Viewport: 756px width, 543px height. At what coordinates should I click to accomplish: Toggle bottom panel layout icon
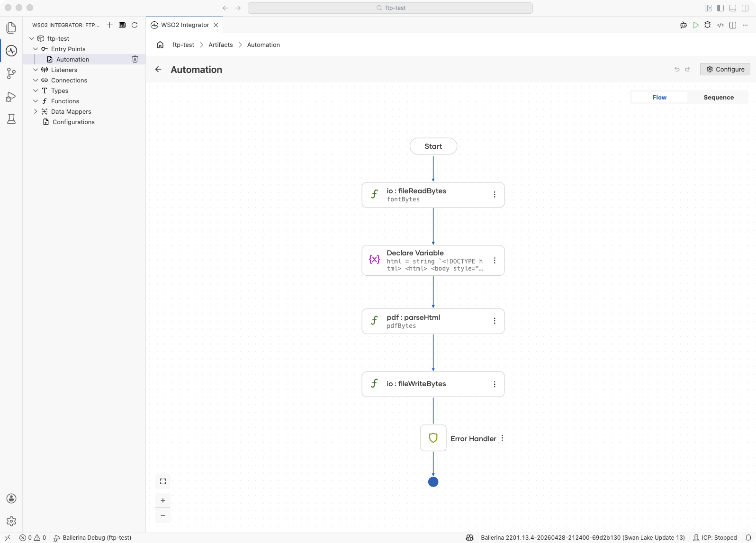(x=733, y=8)
